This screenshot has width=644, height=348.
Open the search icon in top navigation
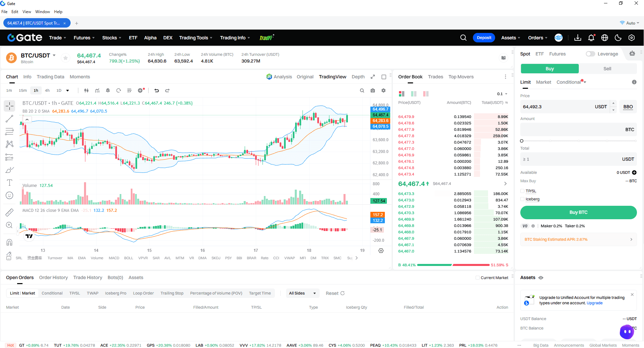tap(463, 38)
